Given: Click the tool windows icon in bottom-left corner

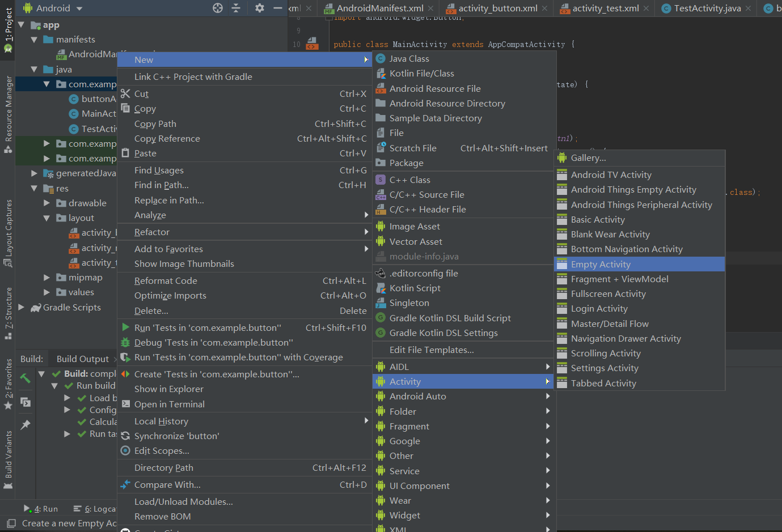Looking at the screenshot, I should pos(11,524).
